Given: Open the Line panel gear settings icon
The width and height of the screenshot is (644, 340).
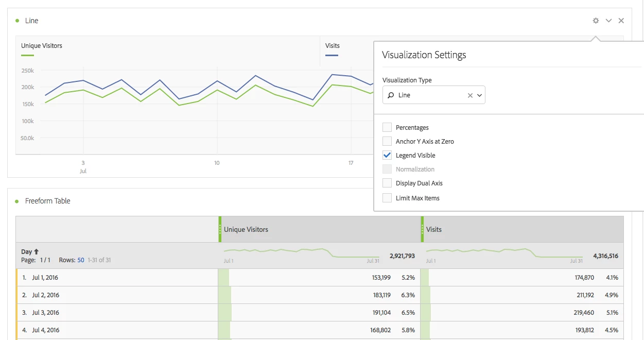Looking at the screenshot, I should (596, 21).
